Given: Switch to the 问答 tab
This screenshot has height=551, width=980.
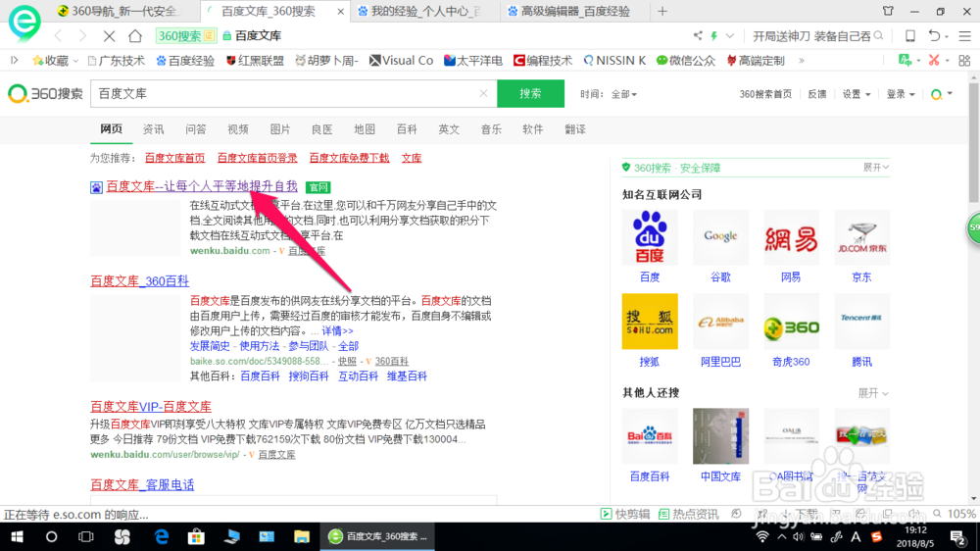Looking at the screenshot, I should [x=196, y=129].
